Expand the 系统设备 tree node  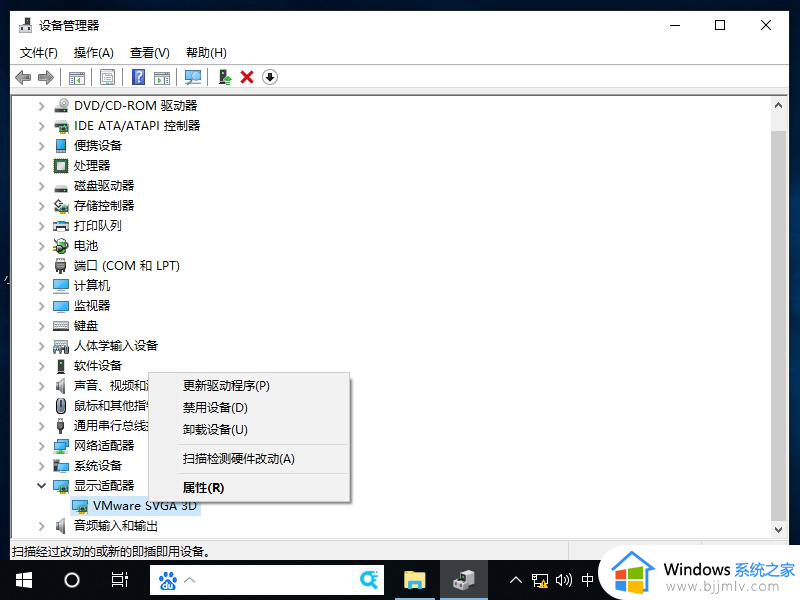41,466
